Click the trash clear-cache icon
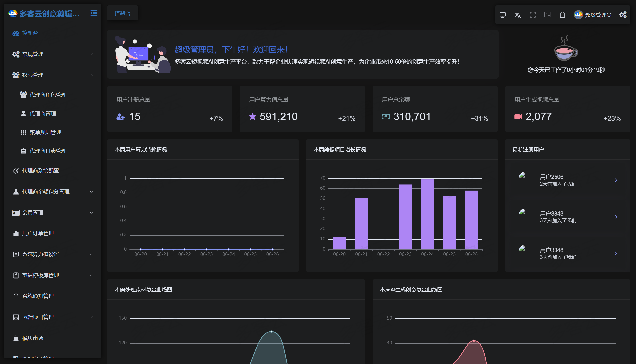The height and width of the screenshot is (364, 636). [562, 15]
